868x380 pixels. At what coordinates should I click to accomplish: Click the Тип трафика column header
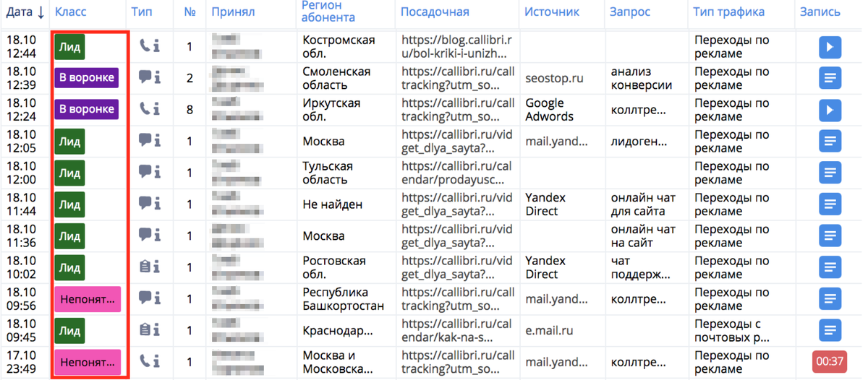728,12
